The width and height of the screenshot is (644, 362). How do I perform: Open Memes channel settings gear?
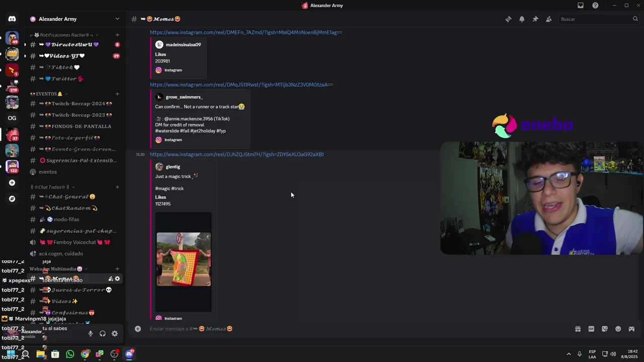118,279
